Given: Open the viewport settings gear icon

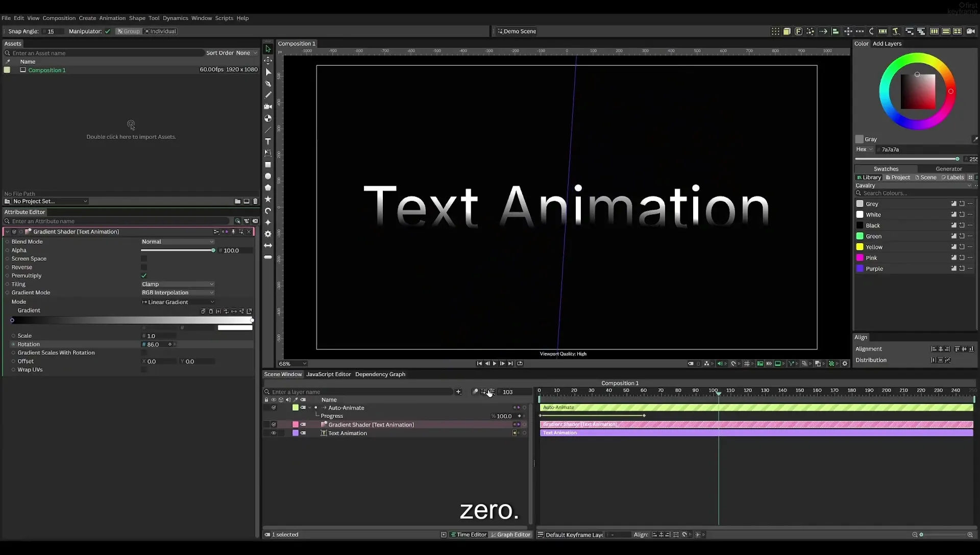Looking at the screenshot, I should coord(845,364).
